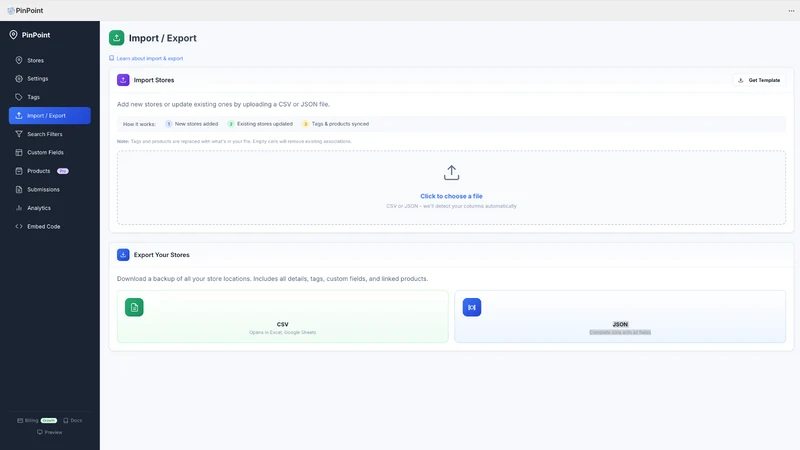Viewport: 800px width, 450px height.
Task: Click the Analytics bar chart icon
Action: 19,208
